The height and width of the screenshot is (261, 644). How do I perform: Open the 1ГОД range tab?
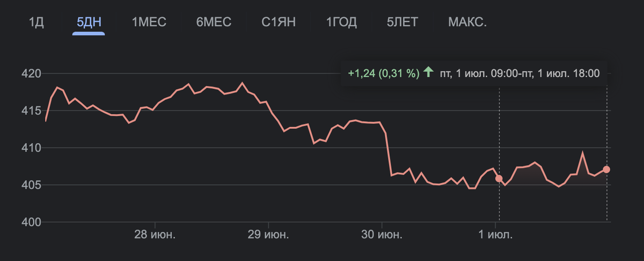[341, 22]
